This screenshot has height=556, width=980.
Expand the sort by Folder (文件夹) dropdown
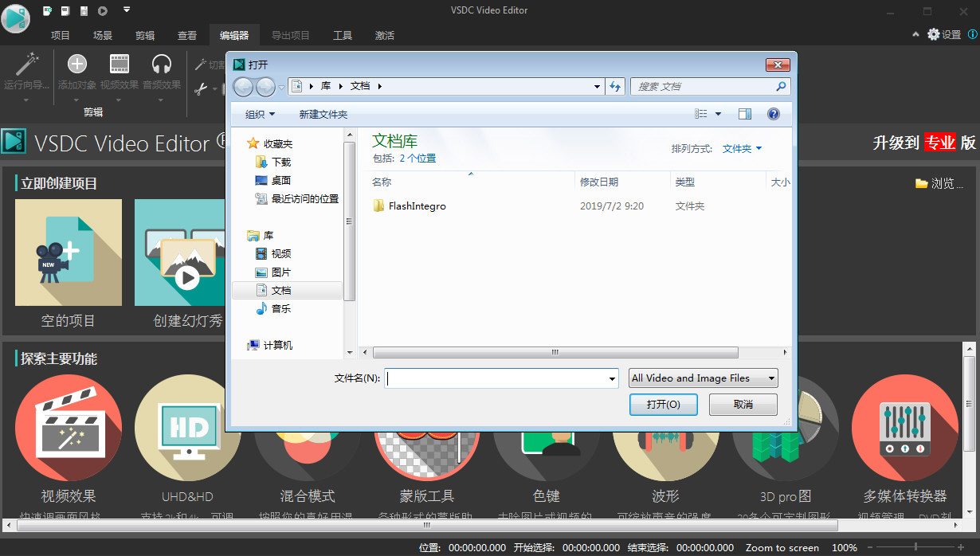pyautogui.click(x=742, y=149)
